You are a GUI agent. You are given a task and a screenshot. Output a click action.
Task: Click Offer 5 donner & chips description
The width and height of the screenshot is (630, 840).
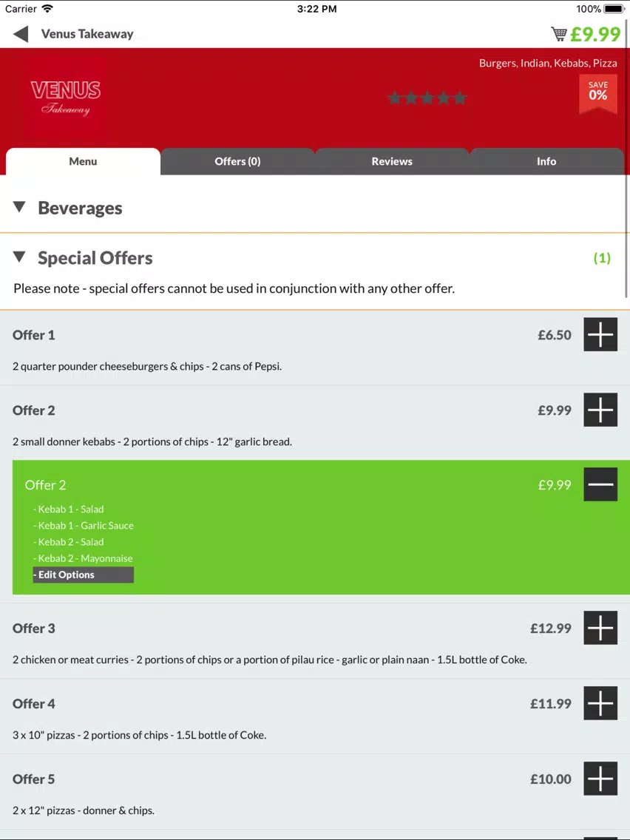(x=84, y=810)
